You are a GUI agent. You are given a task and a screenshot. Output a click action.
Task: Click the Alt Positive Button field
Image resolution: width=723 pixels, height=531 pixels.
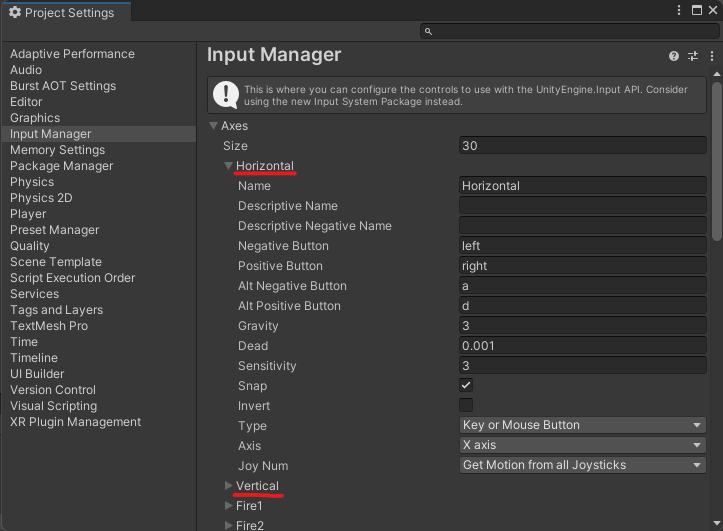(582, 306)
